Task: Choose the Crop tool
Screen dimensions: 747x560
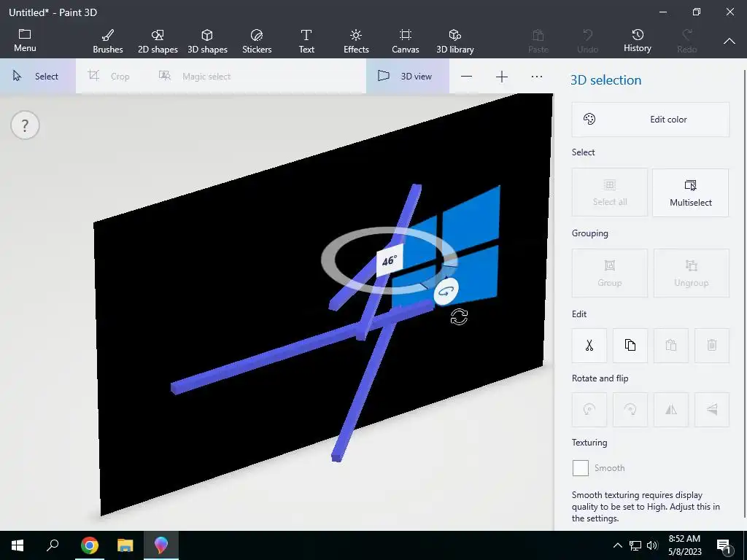Action: (109, 76)
